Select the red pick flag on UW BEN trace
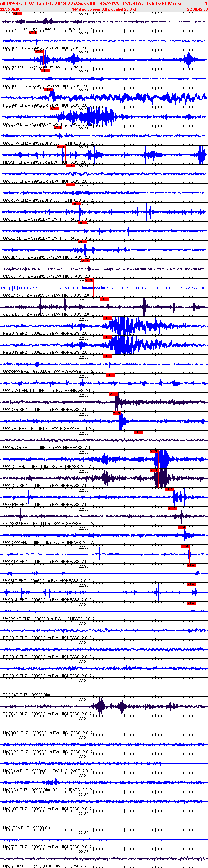This screenshot has height=868, width=208. tap(33, 33)
